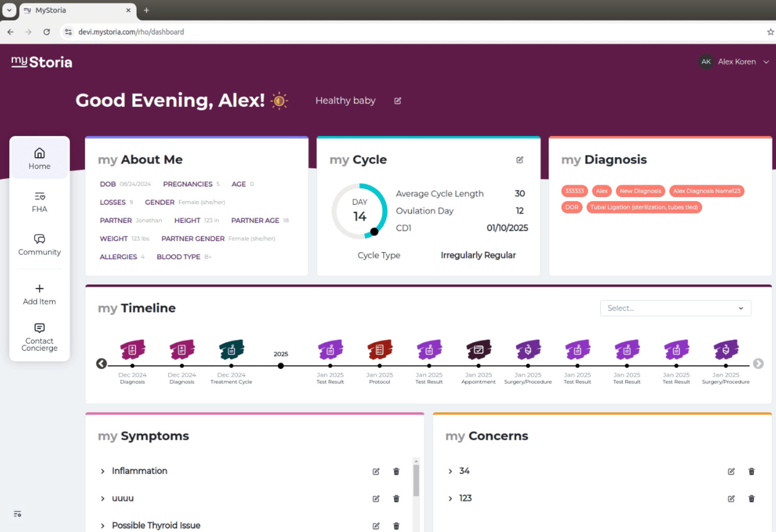
Task: Delete the uuuu symptom
Action: [x=396, y=499]
